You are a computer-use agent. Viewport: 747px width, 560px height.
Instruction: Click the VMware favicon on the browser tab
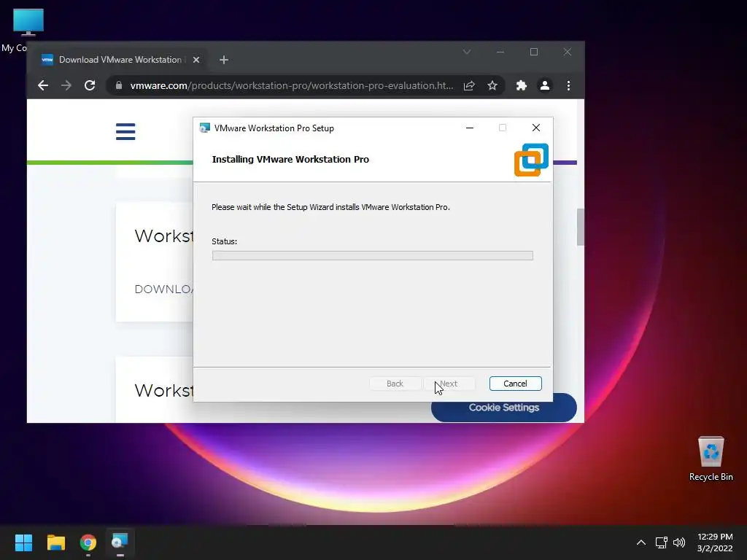47,60
